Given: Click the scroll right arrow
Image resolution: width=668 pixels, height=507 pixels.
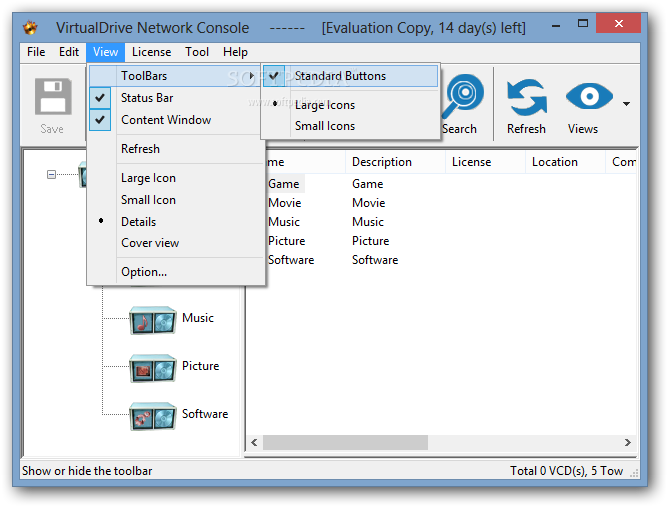Looking at the screenshot, I should click(628, 442).
